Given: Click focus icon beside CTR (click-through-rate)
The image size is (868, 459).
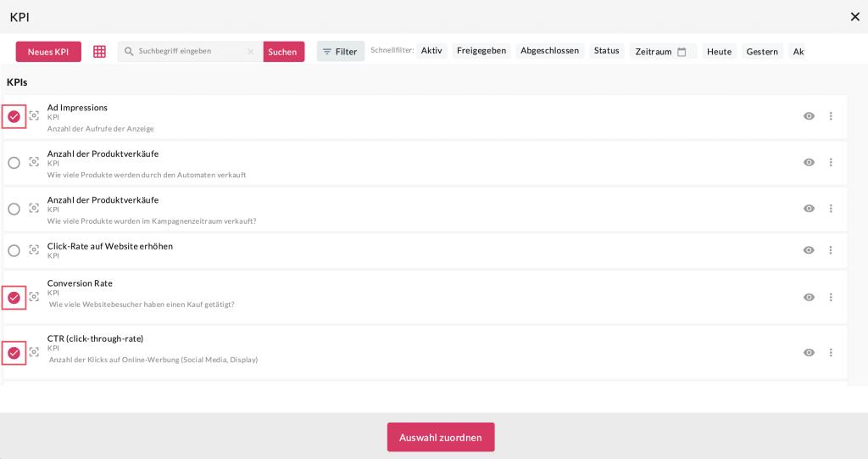Looking at the screenshot, I should (x=34, y=352).
